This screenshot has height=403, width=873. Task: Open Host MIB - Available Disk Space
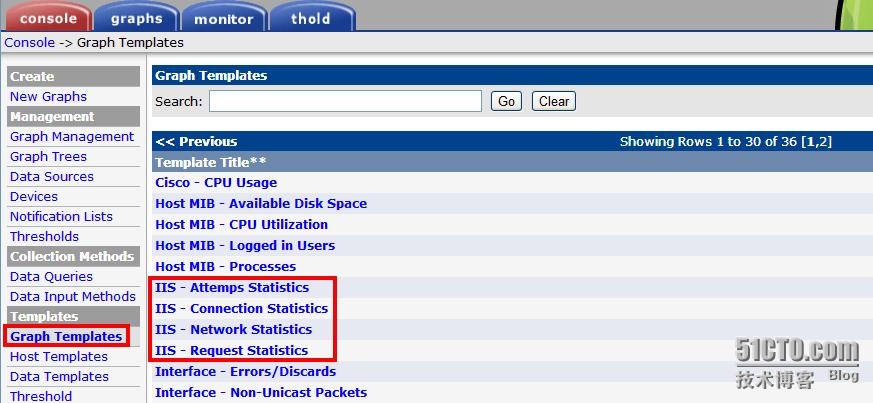point(261,204)
